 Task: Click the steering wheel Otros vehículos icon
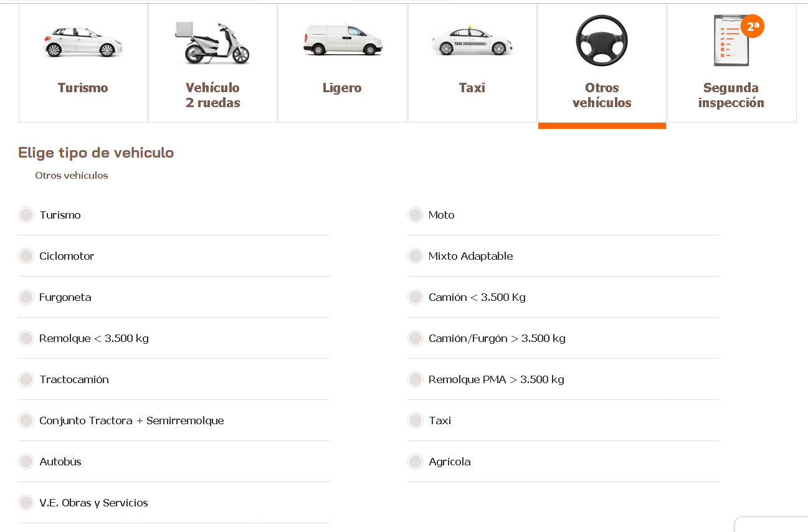[x=602, y=41]
